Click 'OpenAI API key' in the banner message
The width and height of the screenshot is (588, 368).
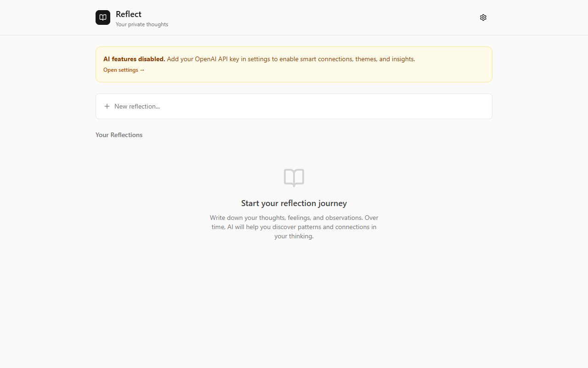click(x=216, y=59)
